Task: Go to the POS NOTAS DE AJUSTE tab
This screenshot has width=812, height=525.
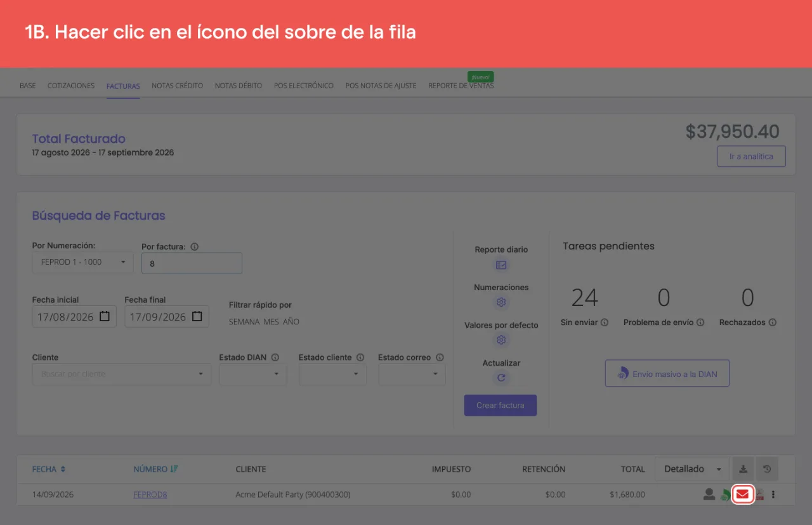Action: [381, 86]
